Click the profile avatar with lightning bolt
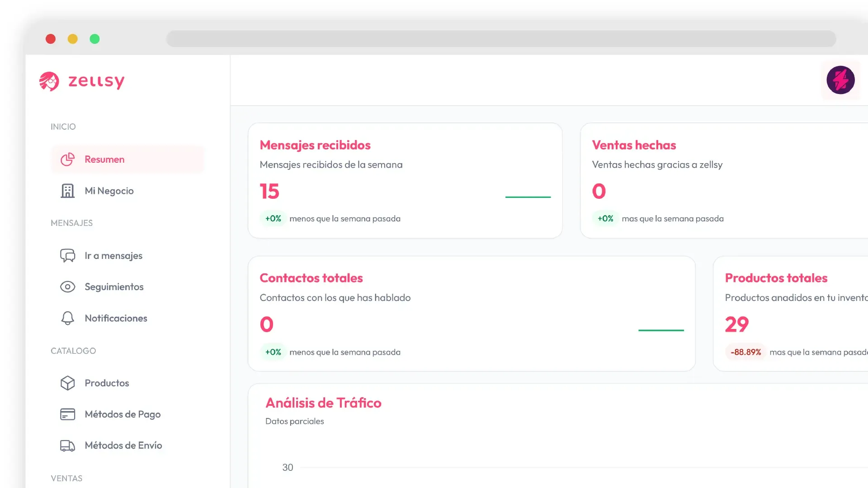 tap(840, 80)
